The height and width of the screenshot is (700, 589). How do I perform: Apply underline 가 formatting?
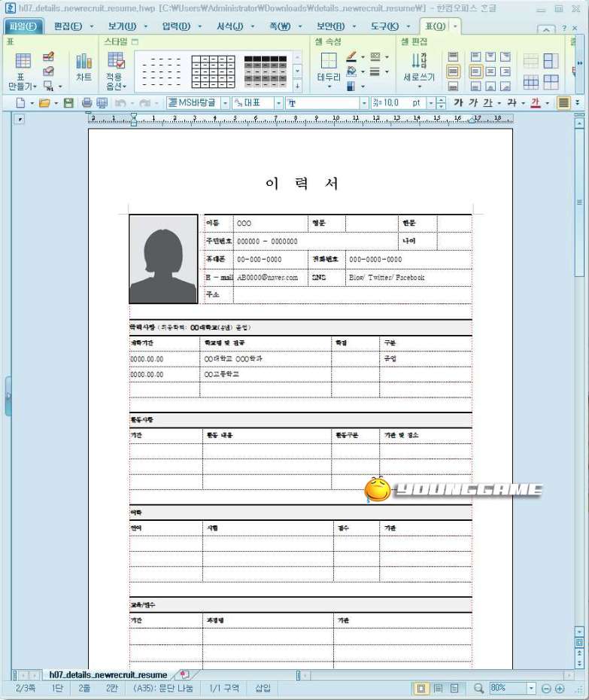[487, 102]
